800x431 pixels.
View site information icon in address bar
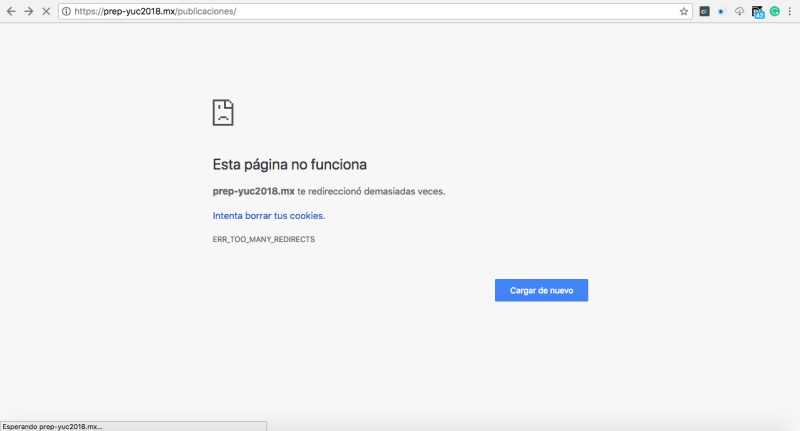point(66,11)
